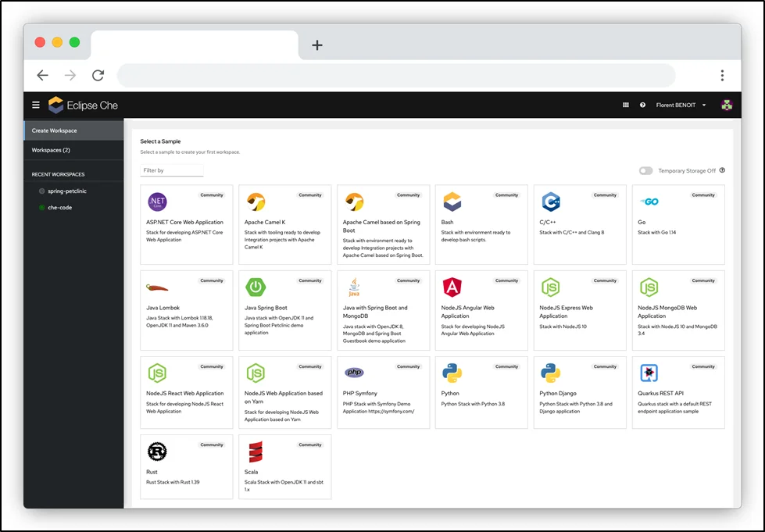Open the spring-petclinic recent workspace
This screenshot has height=532, width=765.
point(67,191)
